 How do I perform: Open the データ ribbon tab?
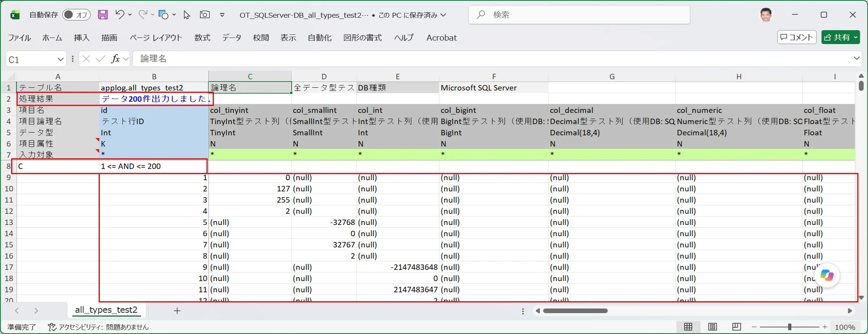click(232, 38)
